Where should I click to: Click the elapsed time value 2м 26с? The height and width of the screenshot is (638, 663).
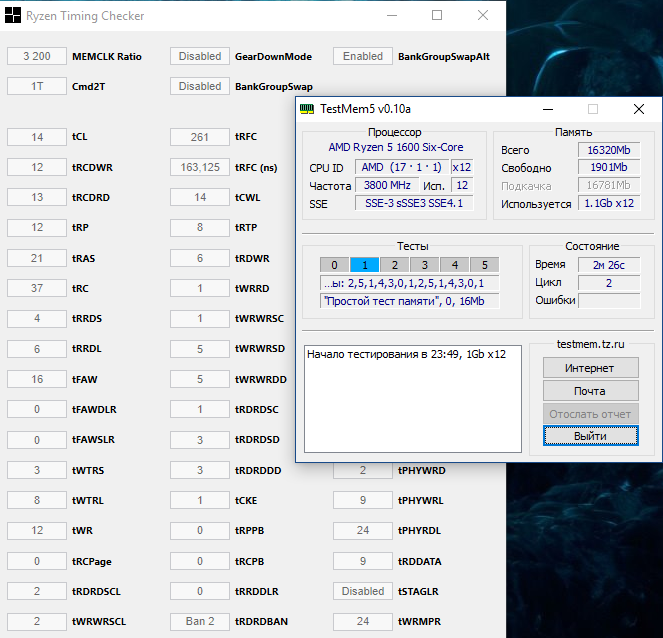coord(609,265)
